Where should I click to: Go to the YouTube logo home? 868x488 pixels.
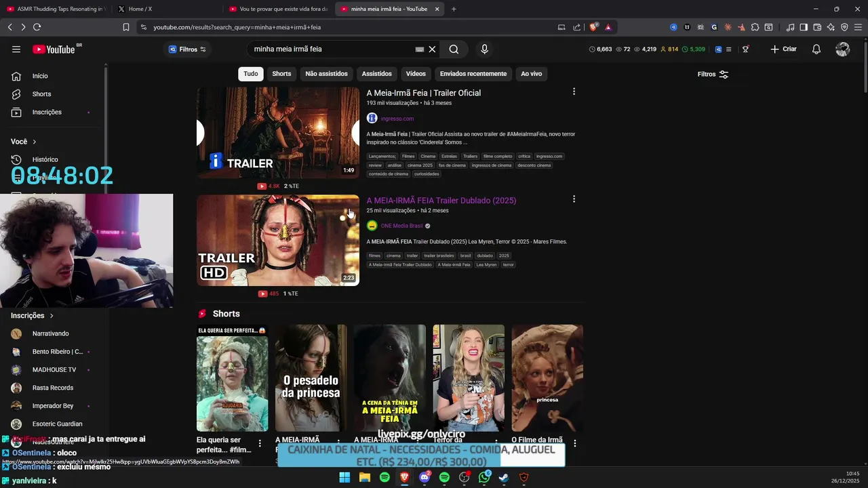click(54, 49)
